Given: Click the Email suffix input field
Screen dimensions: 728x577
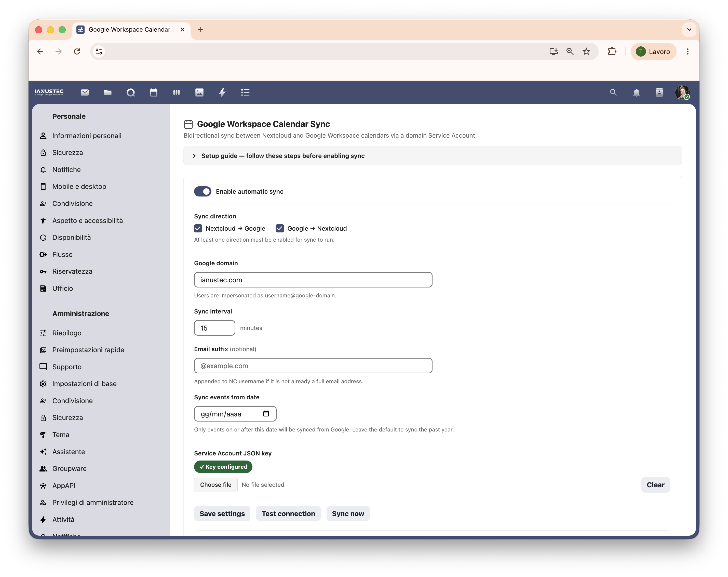Looking at the screenshot, I should [x=313, y=365].
